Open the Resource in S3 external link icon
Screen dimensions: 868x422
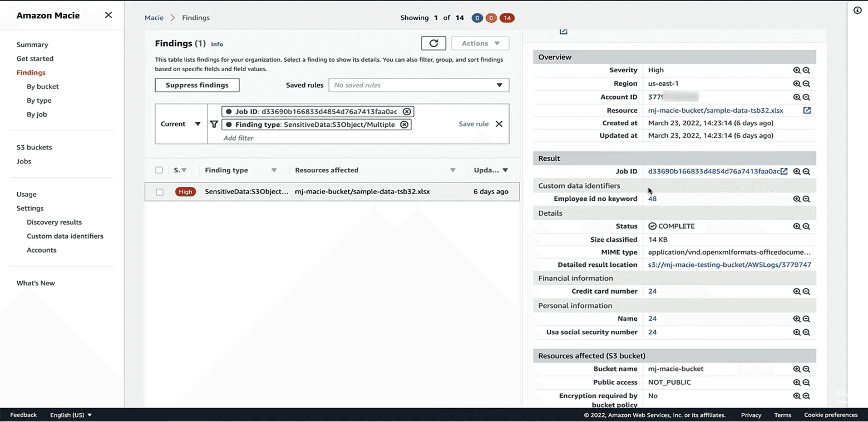[x=807, y=111]
